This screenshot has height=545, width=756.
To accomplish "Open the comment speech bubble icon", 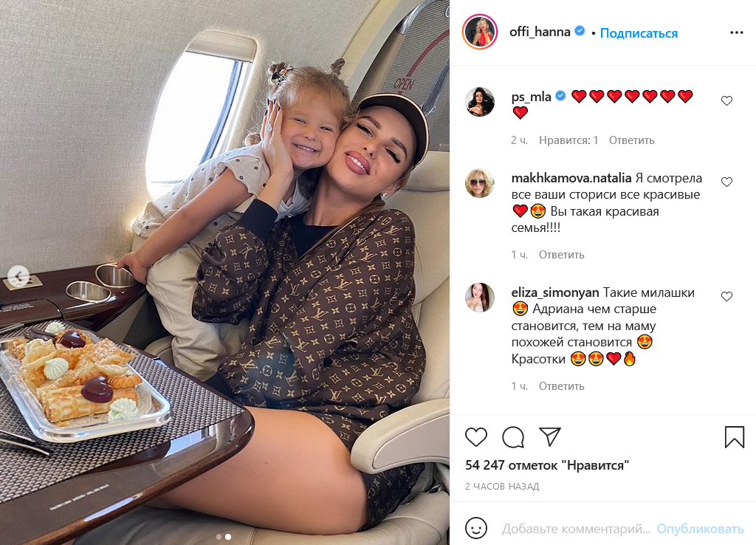I will (513, 437).
